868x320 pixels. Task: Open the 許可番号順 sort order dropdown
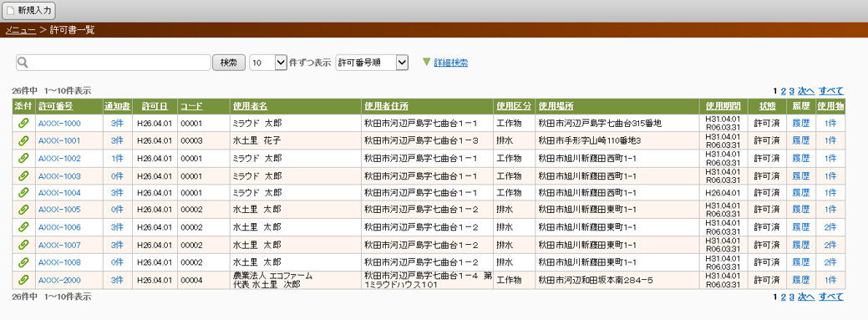point(372,63)
